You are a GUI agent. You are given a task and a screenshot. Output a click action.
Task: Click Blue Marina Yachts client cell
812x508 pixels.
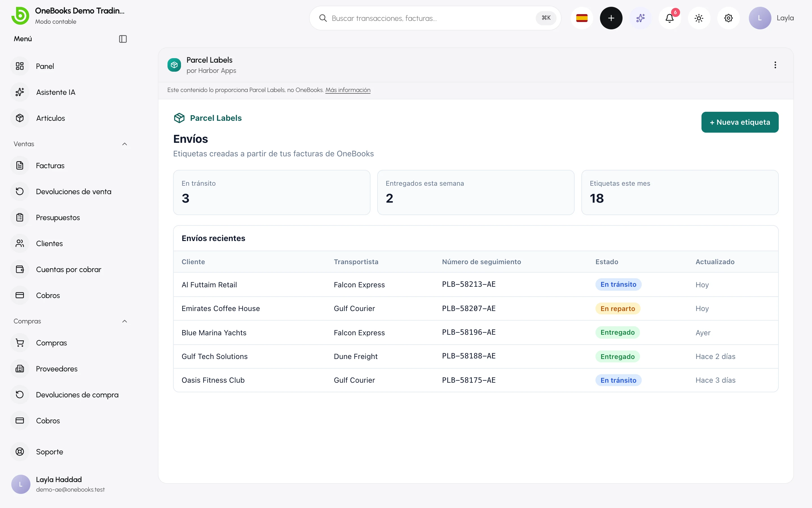pos(214,333)
